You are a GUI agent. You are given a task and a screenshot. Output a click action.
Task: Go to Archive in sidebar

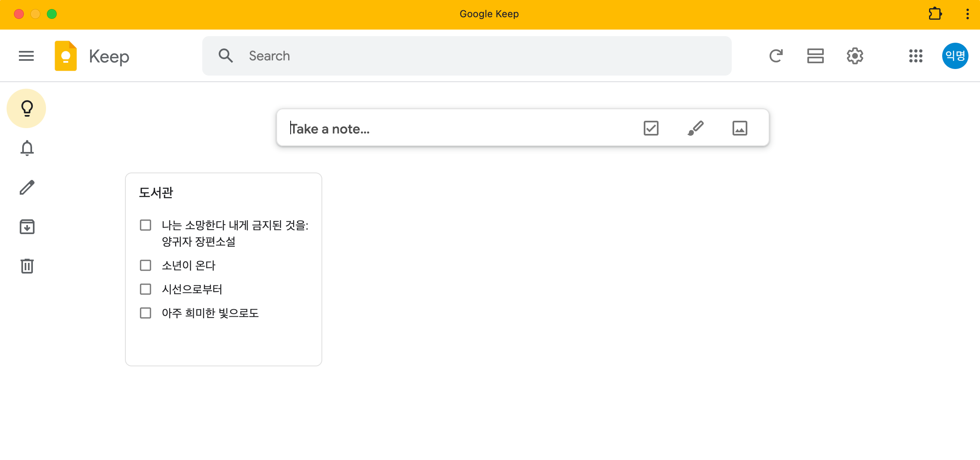(x=27, y=227)
